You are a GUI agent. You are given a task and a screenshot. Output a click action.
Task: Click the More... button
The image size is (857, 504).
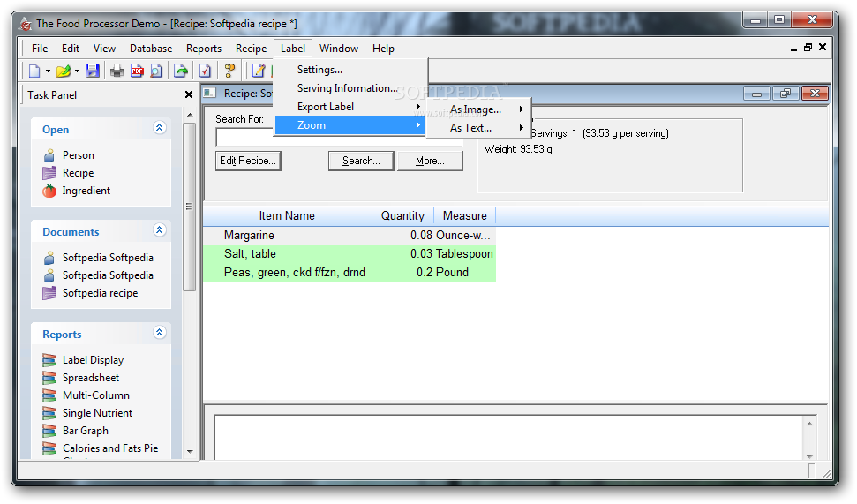430,161
